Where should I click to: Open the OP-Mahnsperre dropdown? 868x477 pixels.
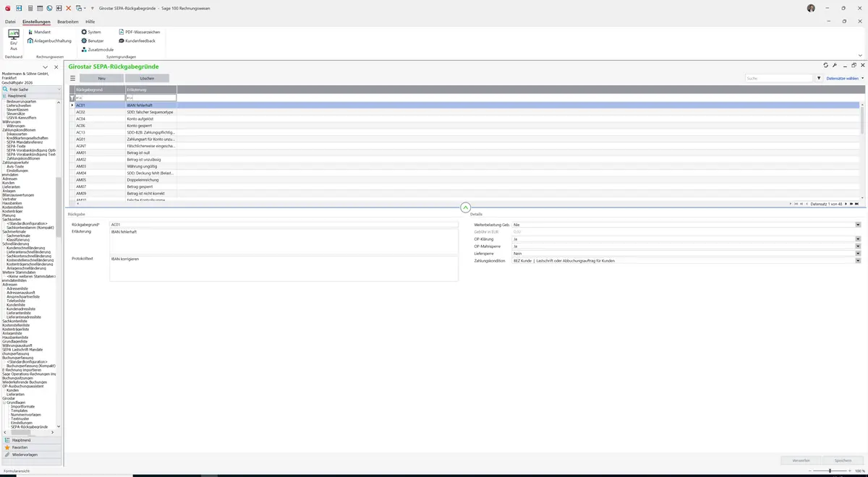point(858,246)
